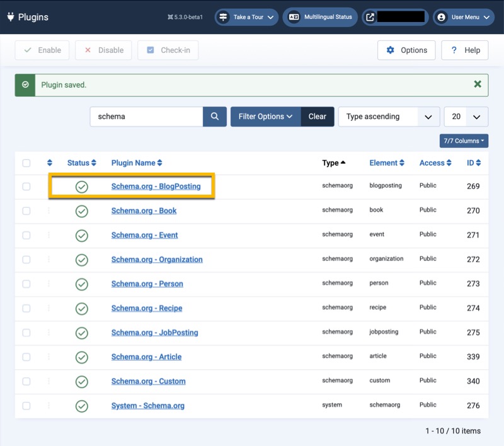The image size is (504, 446).
Task: Tick the checkbox for Schema.org - Person
Action: pyautogui.click(x=26, y=284)
